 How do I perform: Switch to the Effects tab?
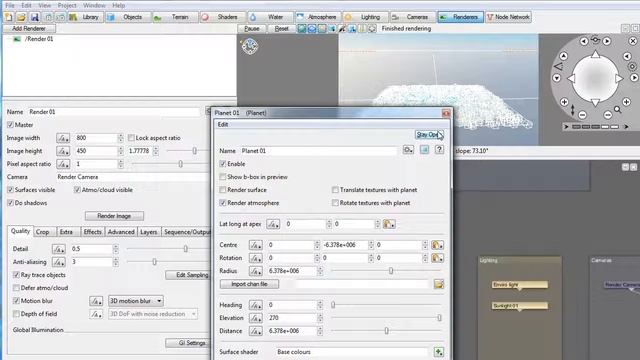tap(92, 232)
